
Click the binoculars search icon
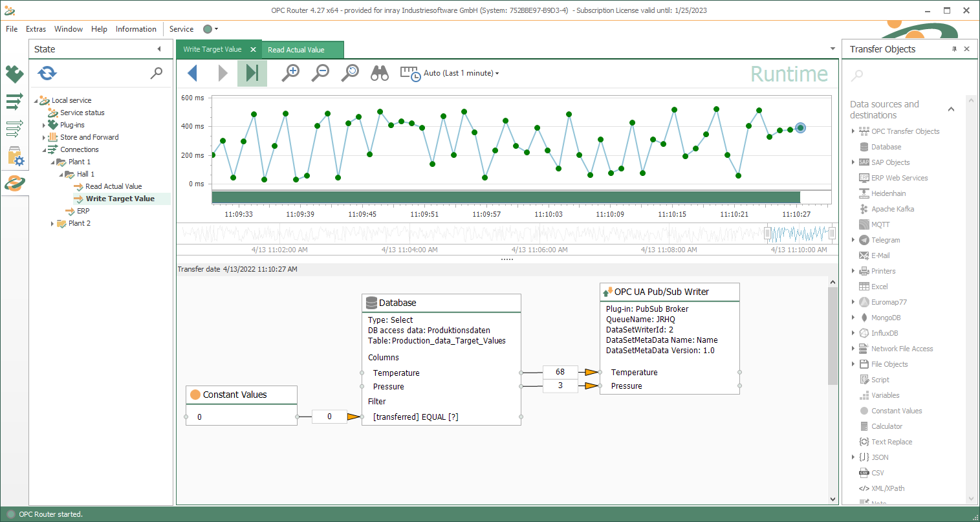[x=380, y=73]
